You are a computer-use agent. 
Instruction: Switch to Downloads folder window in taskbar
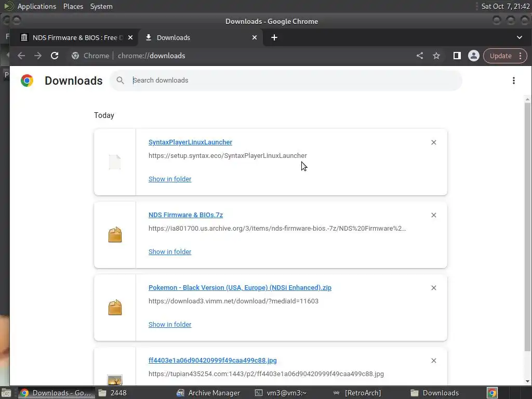(435, 393)
